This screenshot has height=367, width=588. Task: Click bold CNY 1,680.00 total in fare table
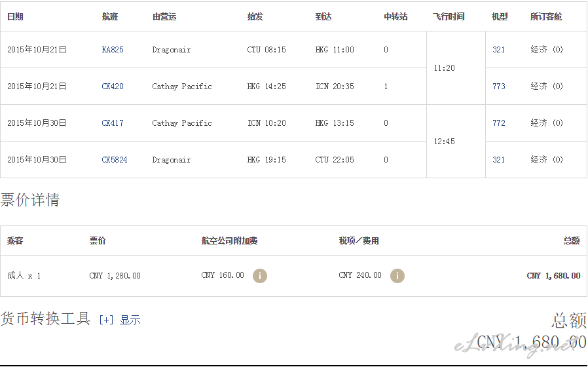click(x=553, y=276)
